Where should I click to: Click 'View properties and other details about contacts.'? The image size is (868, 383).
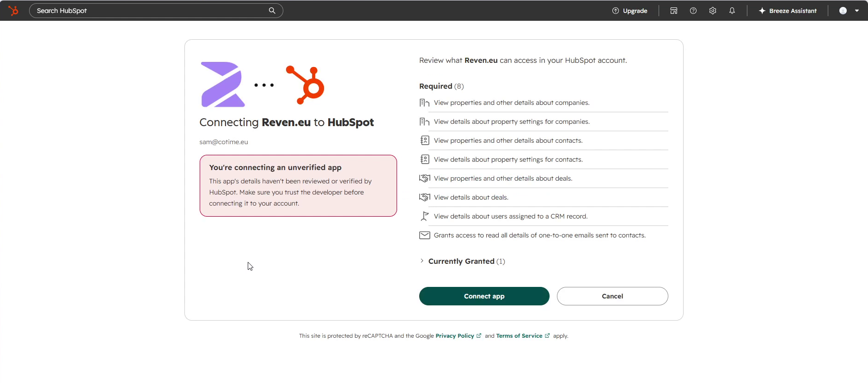coord(508,140)
